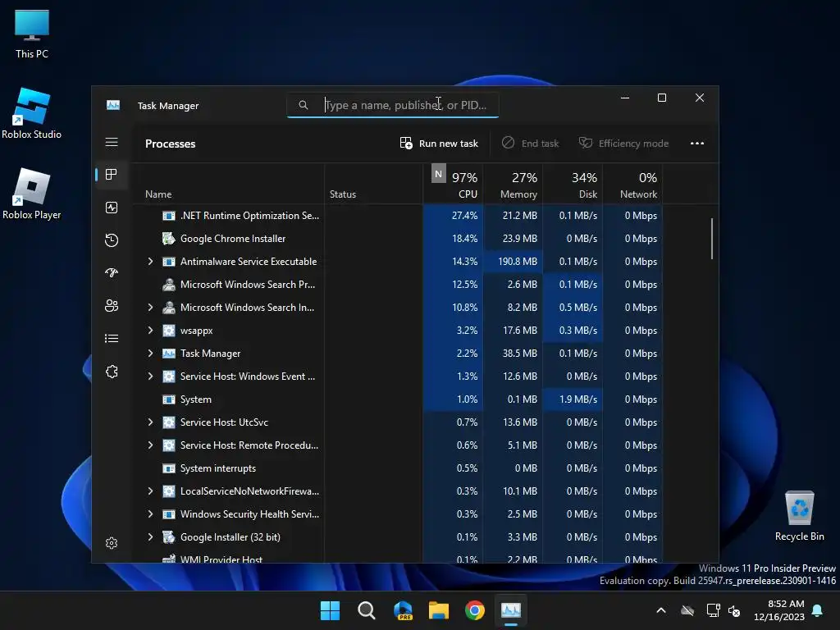Click the Task Manager title bar icon
Screen dimensions: 840x630
click(x=113, y=105)
